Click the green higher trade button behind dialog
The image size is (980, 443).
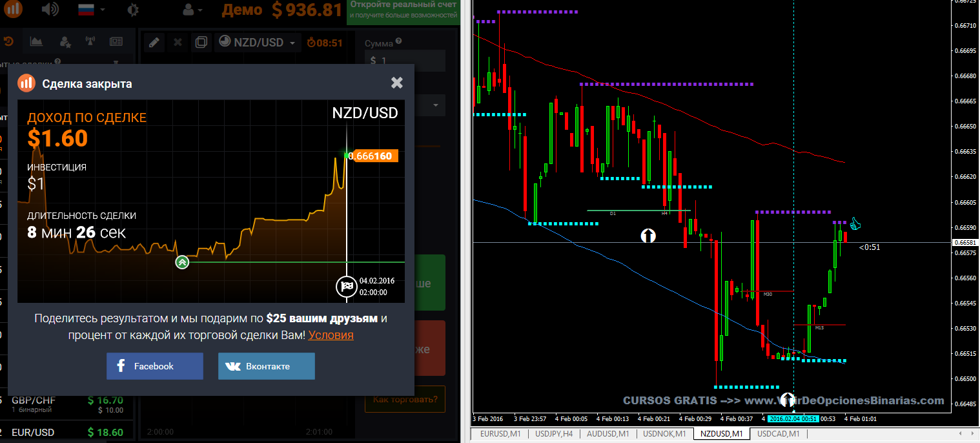429,282
